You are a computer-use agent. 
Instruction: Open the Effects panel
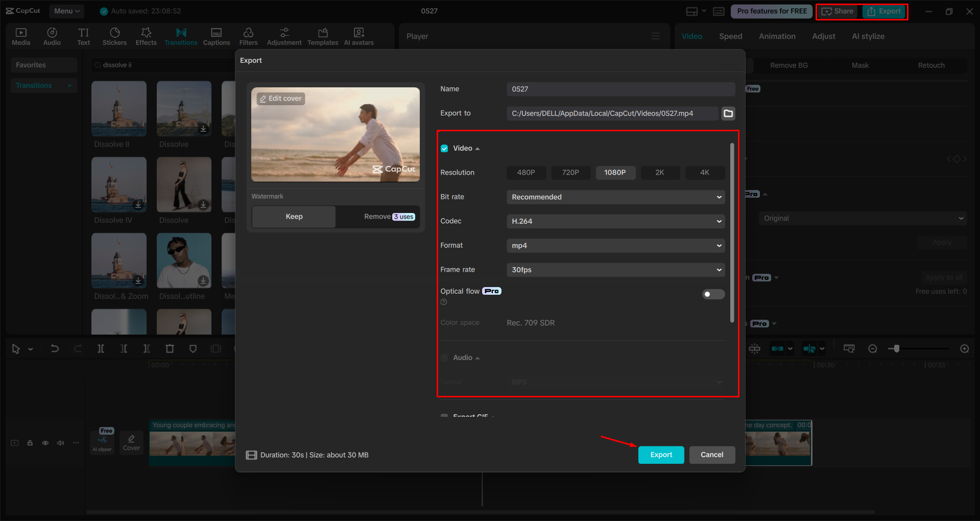[146, 36]
